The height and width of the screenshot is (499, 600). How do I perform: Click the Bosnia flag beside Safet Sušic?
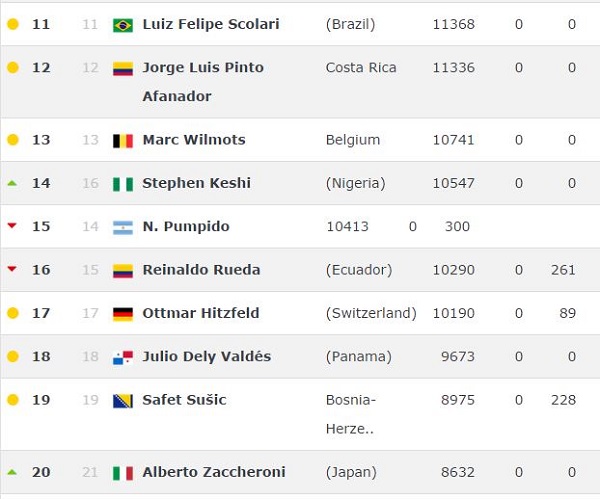(123, 401)
